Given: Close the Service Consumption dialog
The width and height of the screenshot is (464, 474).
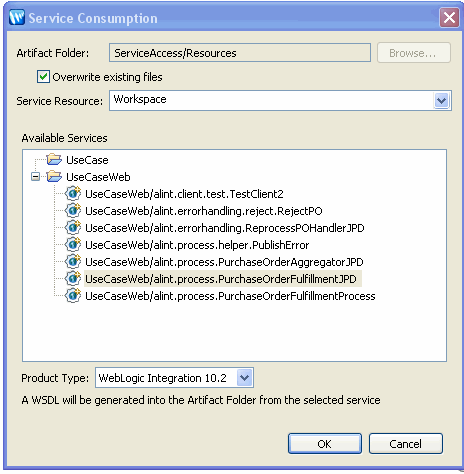Looking at the screenshot, I should point(449,17).
